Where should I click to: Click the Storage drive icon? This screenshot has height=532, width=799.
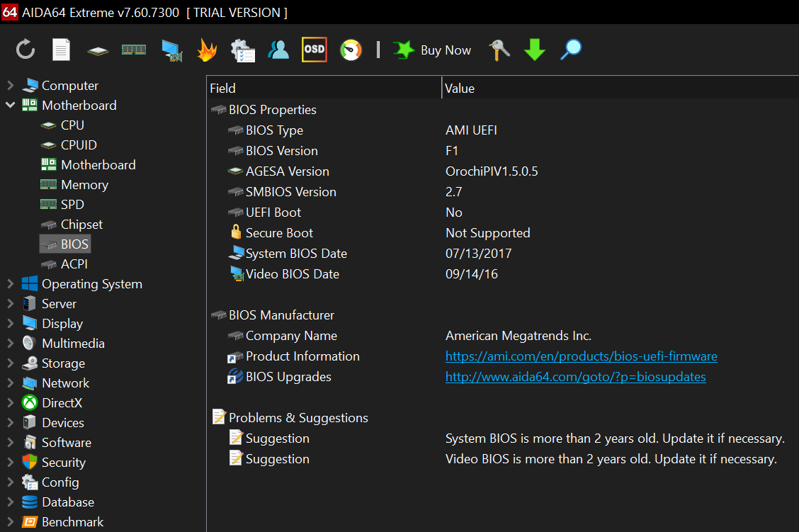click(30, 363)
